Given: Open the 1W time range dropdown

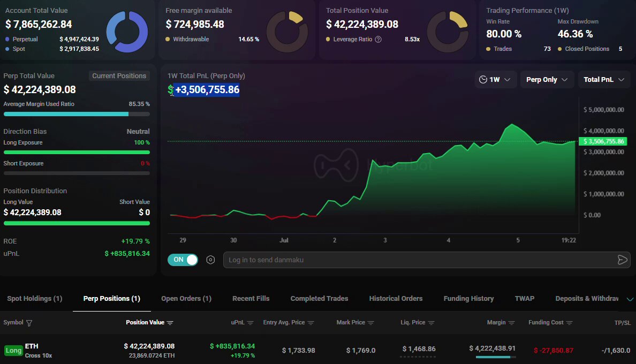Looking at the screenshot, I should tap(495, 79).
